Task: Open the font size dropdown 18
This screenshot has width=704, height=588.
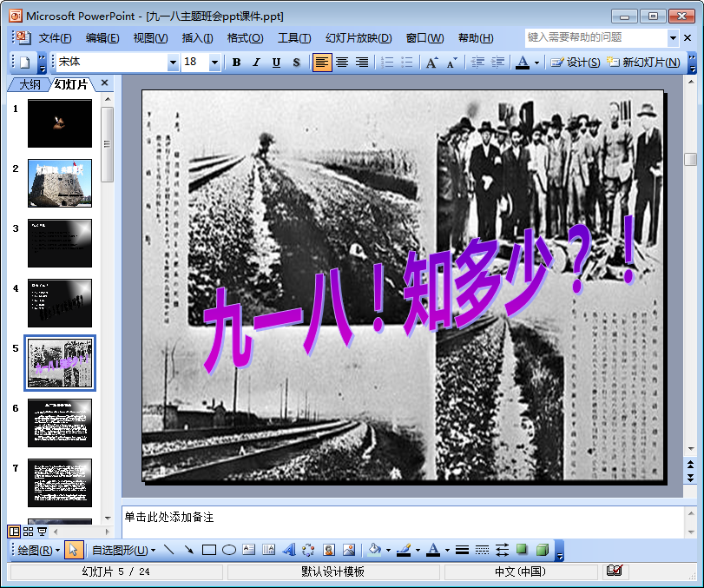Action: (x=214, y=63)
